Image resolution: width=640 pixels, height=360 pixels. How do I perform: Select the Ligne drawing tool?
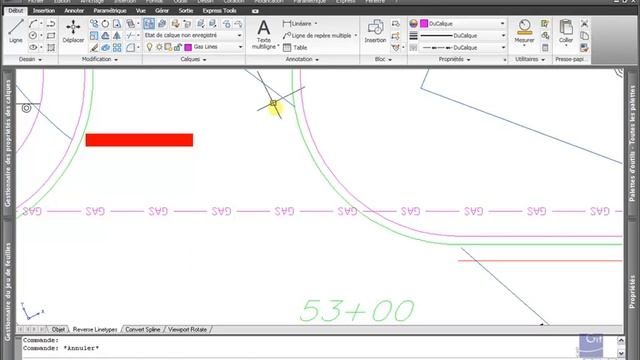pos(16,31)
